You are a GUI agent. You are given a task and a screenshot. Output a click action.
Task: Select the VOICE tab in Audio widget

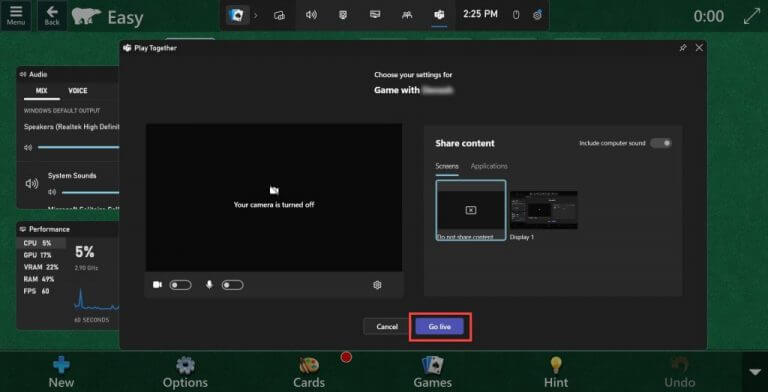[x=78, y=91]
